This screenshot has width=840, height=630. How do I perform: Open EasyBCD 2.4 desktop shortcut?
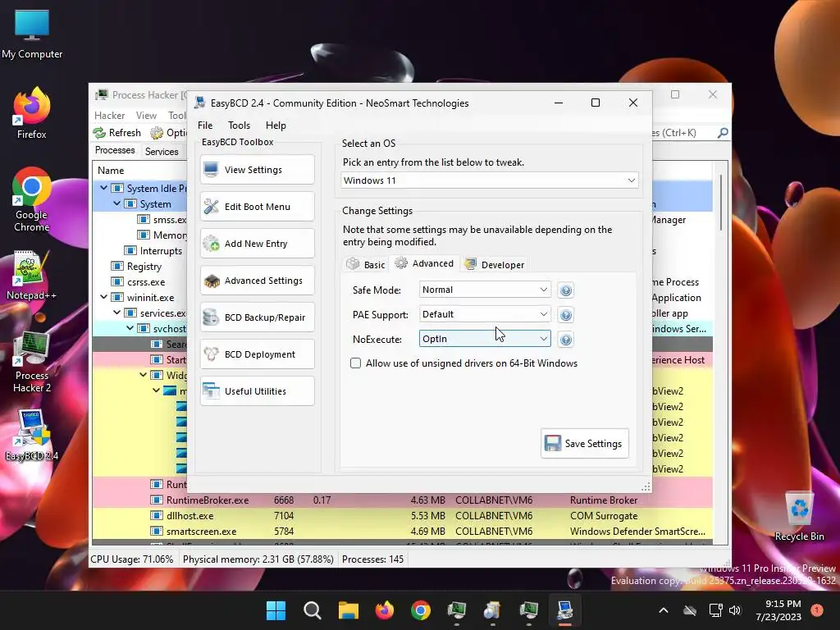[32, 436]
